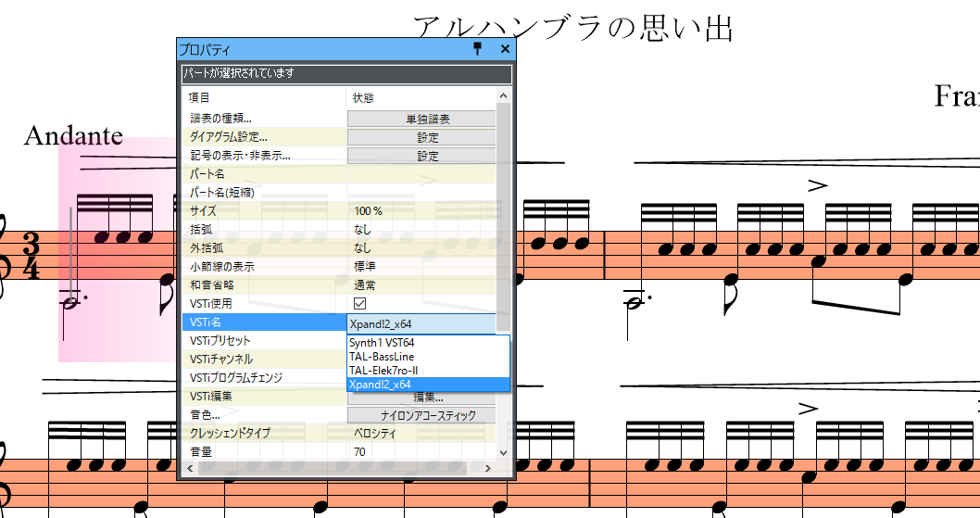Click 設定 button in 記号の表示・非表示 row
Viewport: 980px width, 518px height.
[x=421, y=156]
